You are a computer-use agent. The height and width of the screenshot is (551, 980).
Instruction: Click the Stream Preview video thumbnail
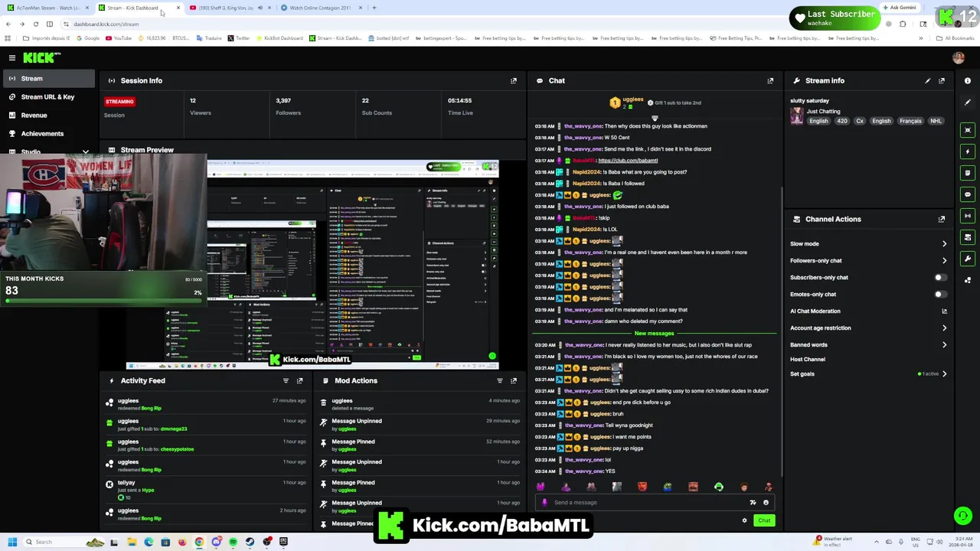tap(312, 264)
